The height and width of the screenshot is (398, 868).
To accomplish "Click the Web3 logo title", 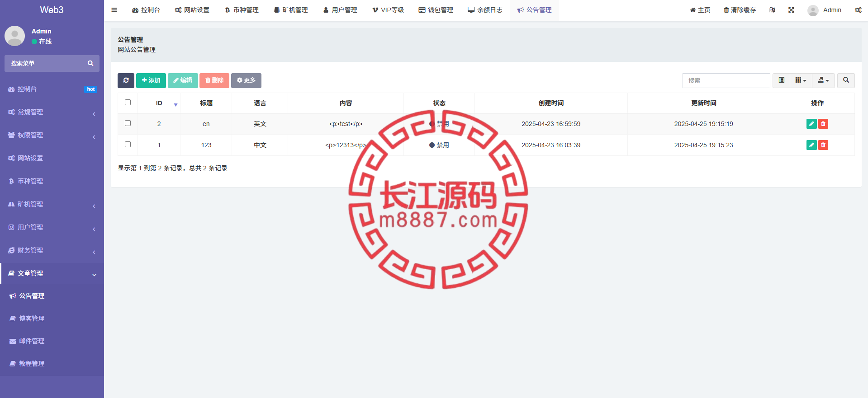I will (52, 10).
